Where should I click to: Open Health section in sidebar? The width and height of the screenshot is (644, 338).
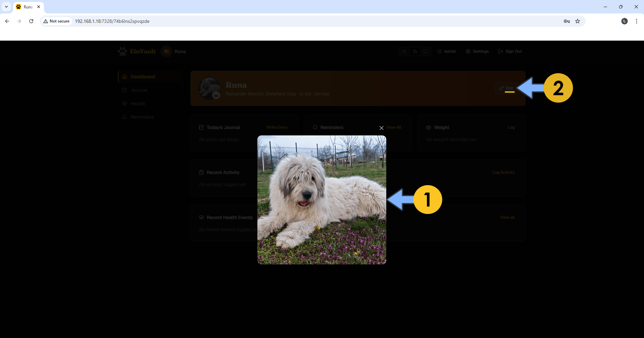click(138, 103)
